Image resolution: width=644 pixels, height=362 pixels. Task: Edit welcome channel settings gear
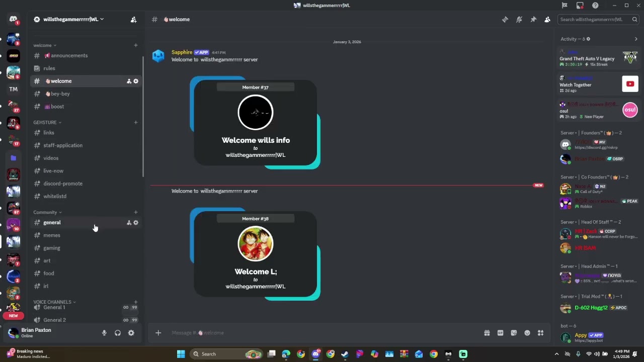coord(135,81)
